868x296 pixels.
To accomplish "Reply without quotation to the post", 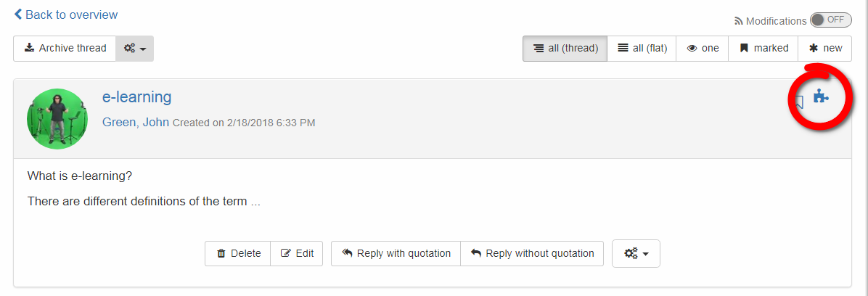I will click(532, 253).
